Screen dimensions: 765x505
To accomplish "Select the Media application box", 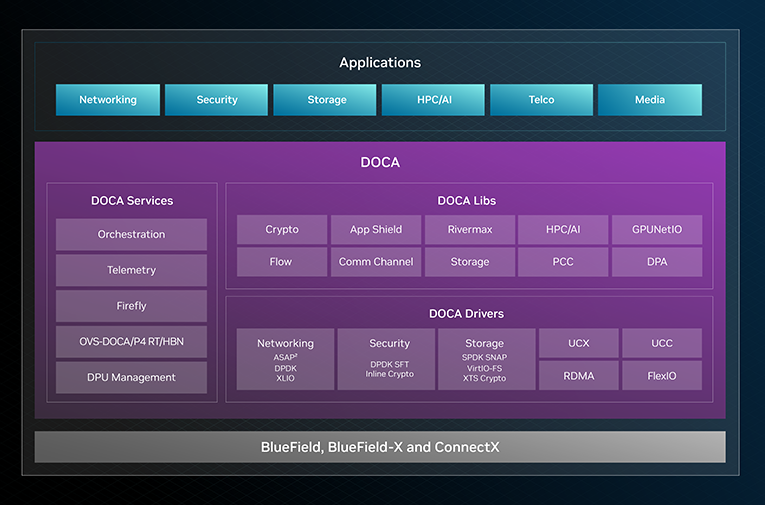I will 650,100.
